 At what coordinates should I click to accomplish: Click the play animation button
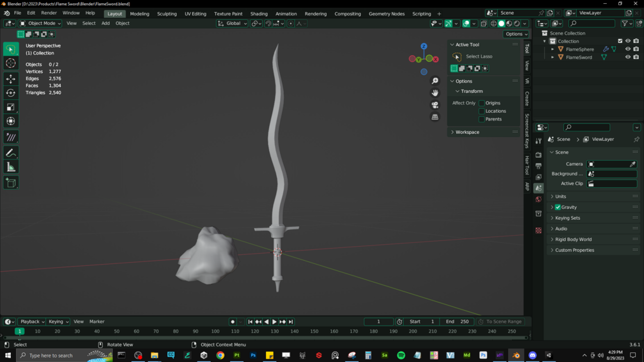point(274,322)
